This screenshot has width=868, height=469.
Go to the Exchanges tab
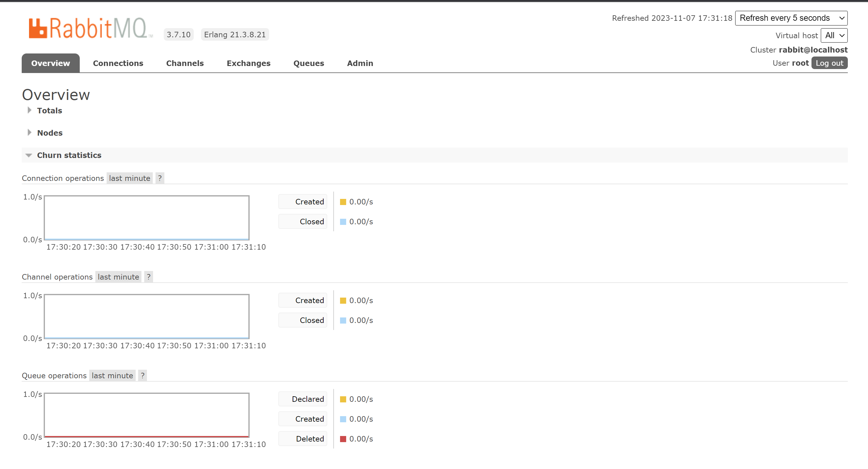[248, 63]
